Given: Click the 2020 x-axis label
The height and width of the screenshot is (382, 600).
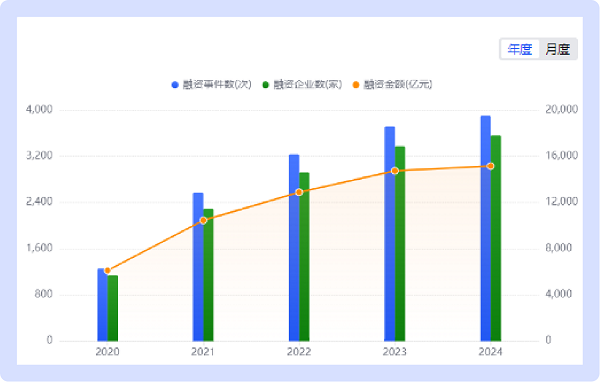Looking at the screenshot, I should point(108,352).
